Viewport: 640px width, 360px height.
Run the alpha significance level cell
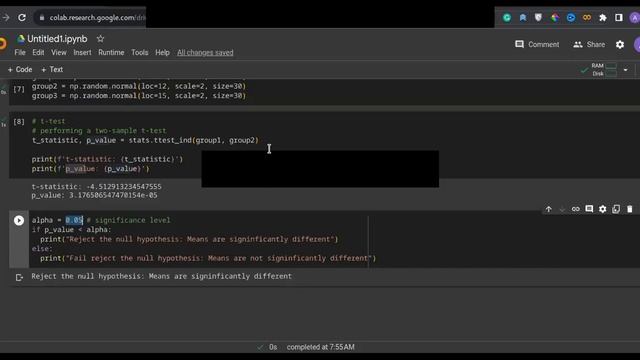(19, 220)
